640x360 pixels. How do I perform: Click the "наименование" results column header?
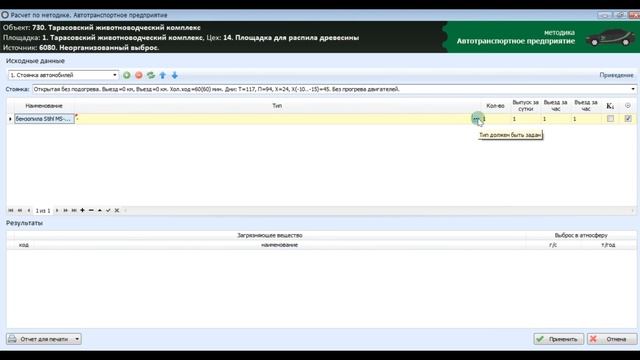click(x=280, y=245)
